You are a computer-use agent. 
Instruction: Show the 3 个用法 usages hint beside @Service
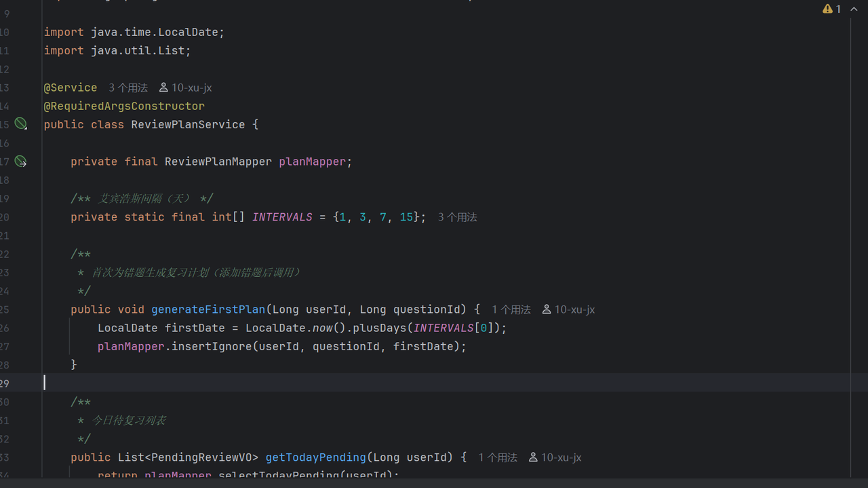click(128, 88)
